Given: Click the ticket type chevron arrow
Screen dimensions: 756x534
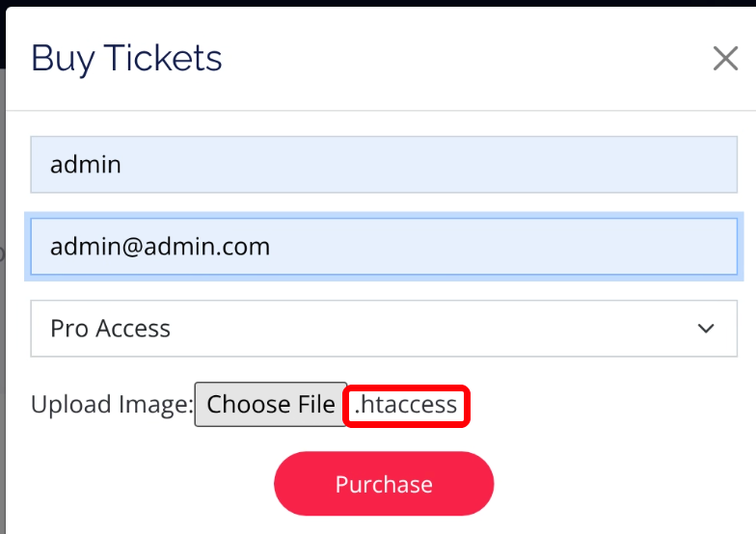Looking at the screenshot, I should click(x=706, y=329).
